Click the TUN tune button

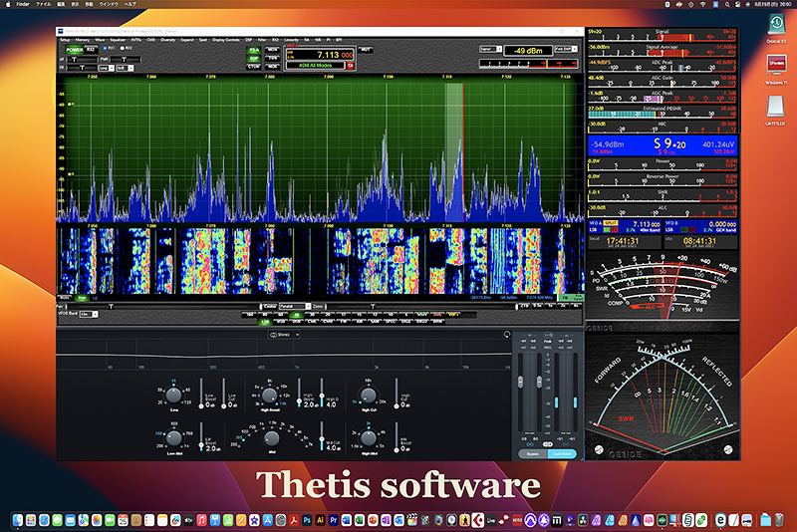pos(272,59)
